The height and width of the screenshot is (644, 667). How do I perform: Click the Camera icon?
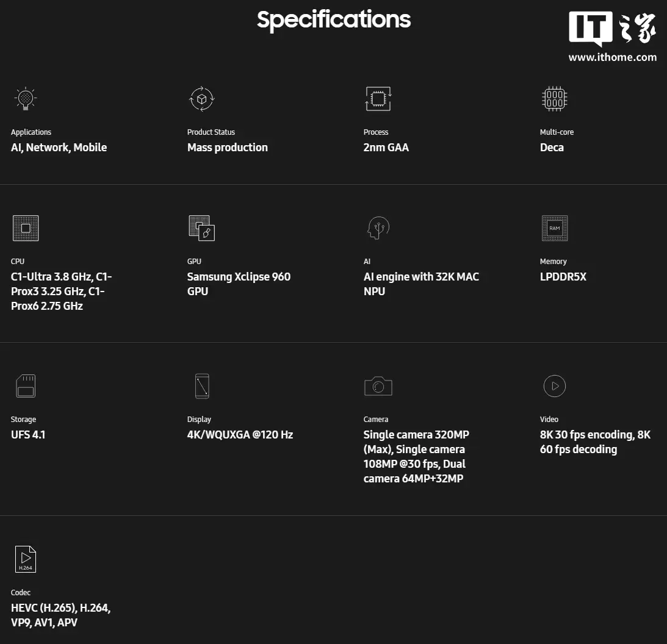[x=378, y=386]
